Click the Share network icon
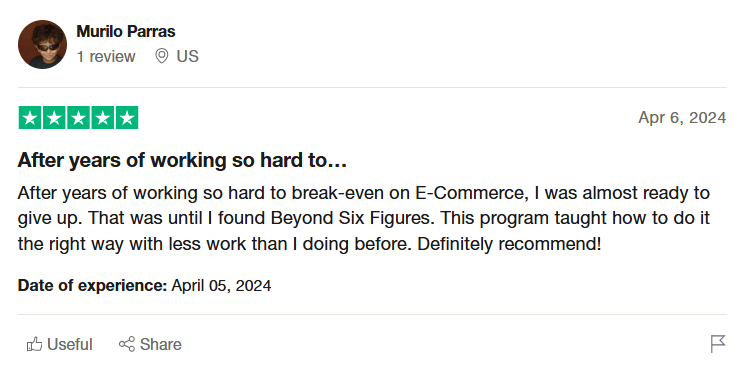The height and width of the screenshot is (370, 748). click(127, 344)
